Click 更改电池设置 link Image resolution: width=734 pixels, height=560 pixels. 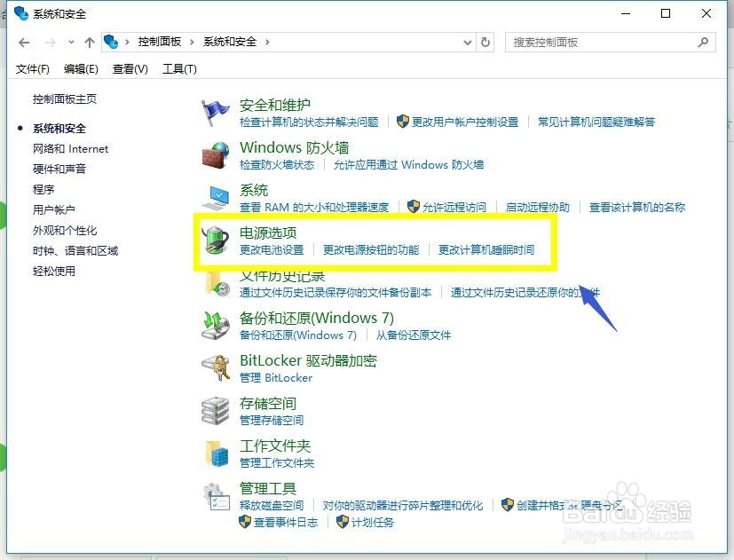272,250
